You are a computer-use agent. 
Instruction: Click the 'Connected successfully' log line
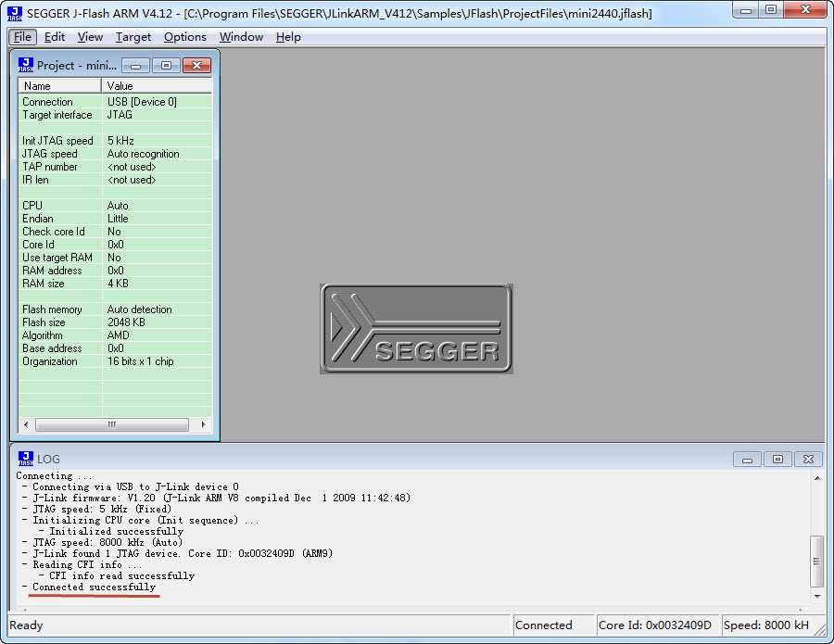coord(95,587)
